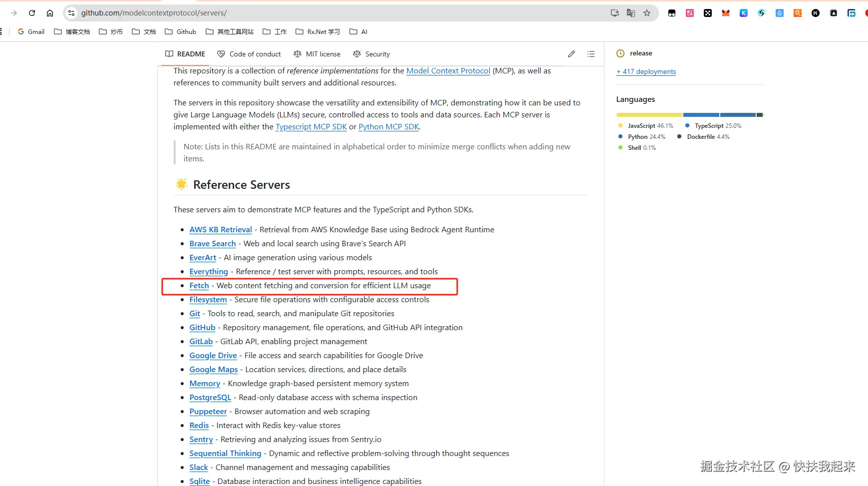Click the TypeScript 25.0% language entry
Image resolution: width=868 pixels, height=486 pixels.
(713, 126)
